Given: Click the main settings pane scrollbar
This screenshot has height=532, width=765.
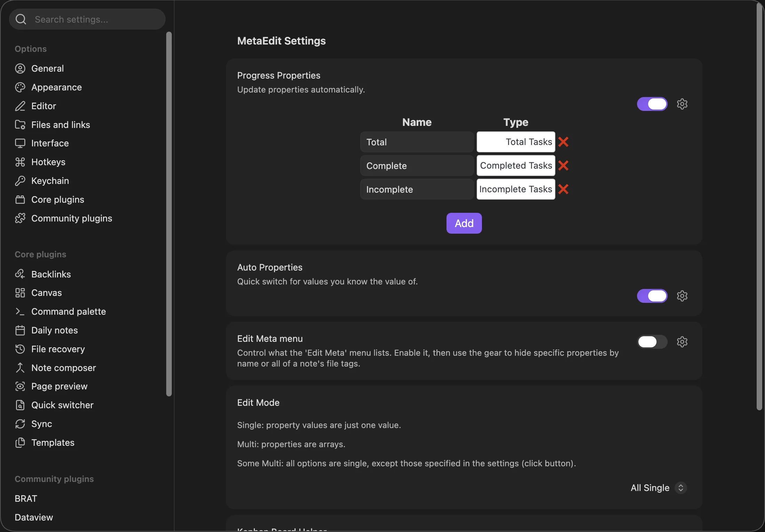Looking at the screenshot, I should pyautogui.click(x=760, y=206).
